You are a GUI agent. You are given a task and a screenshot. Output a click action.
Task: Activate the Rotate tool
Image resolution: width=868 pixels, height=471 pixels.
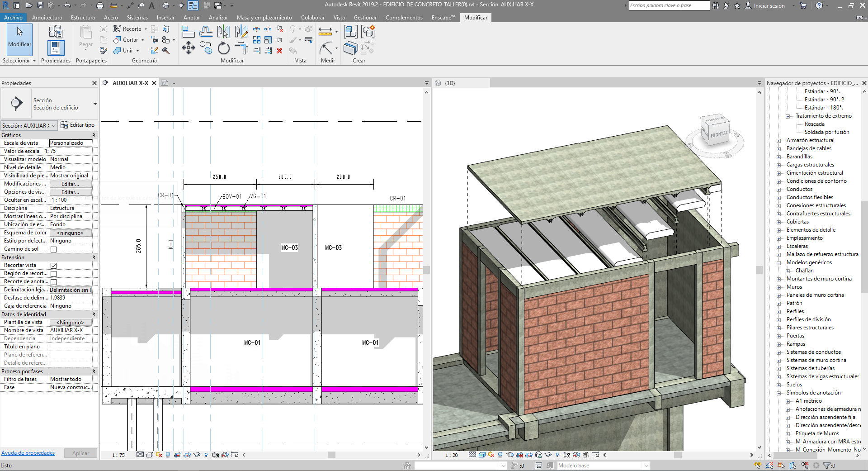(223, 48)
